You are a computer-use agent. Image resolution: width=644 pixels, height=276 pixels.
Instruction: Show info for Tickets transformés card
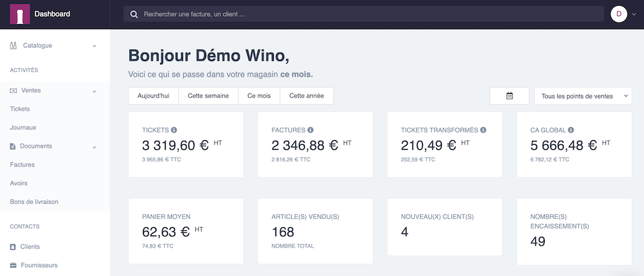pyautogui.click(x=483, y=130)
